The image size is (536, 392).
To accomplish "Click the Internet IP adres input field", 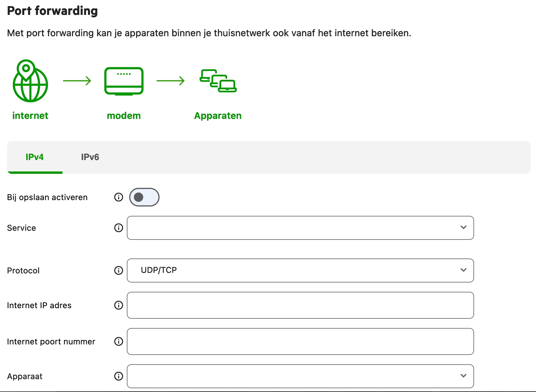I will (x=300, y=305).
